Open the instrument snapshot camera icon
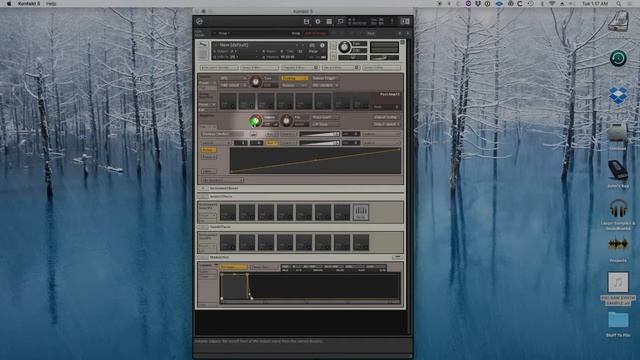 tap(312, 45)
